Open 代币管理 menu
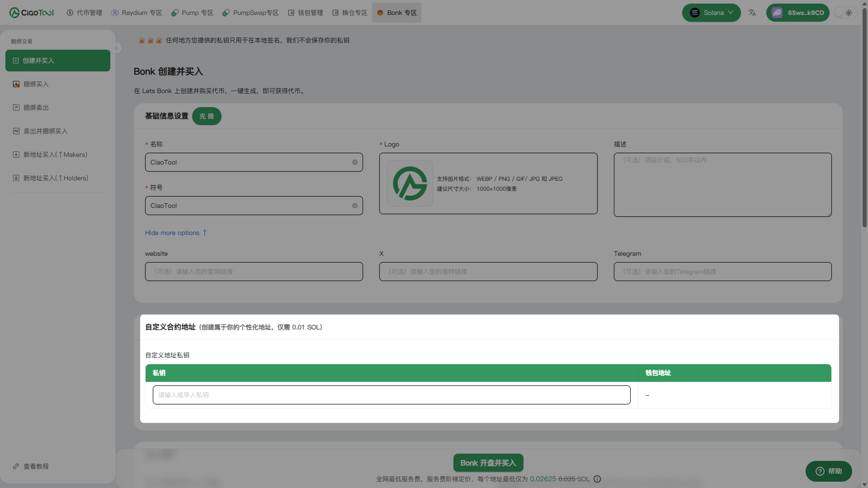The height and width of the screenshot is (488, 868). [x=84, y=13]
